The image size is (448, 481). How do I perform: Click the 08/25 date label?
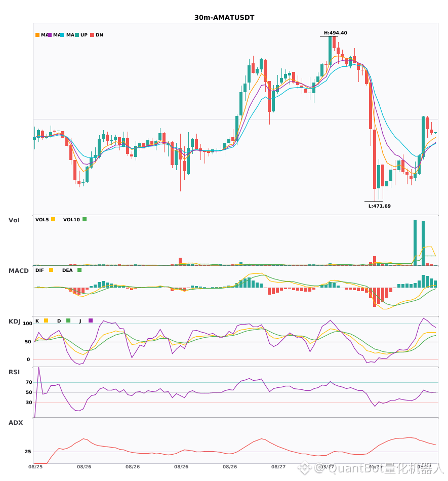pyautogui.click(x=35, y=467)
